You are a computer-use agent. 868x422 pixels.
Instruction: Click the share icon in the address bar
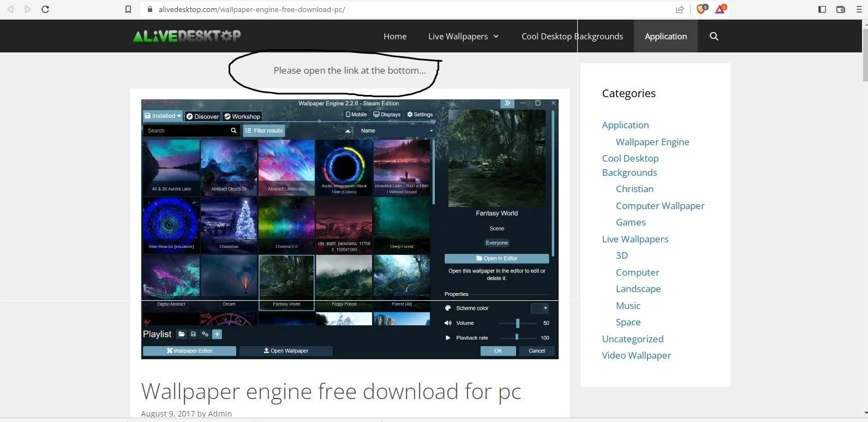680,9
